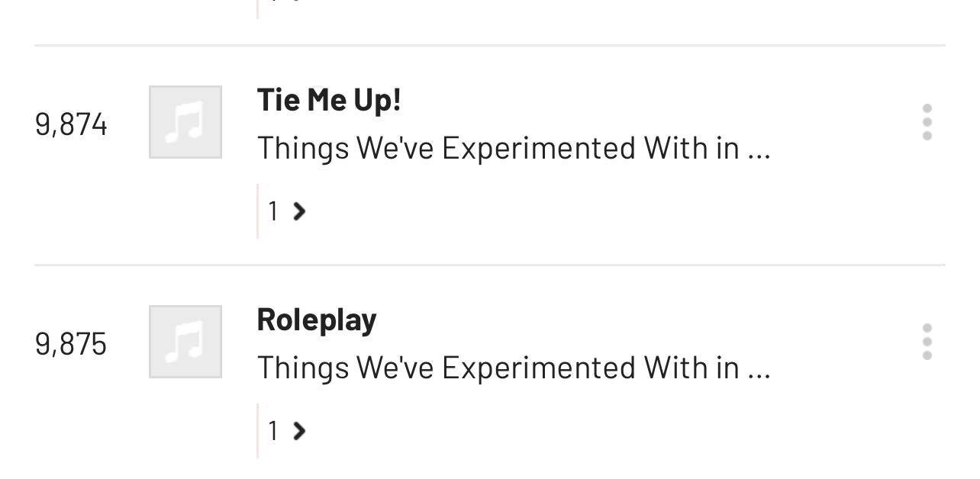Click the rank number 9,875
The height and width of the screenshot is (479, 980).
tap(71, 344)
